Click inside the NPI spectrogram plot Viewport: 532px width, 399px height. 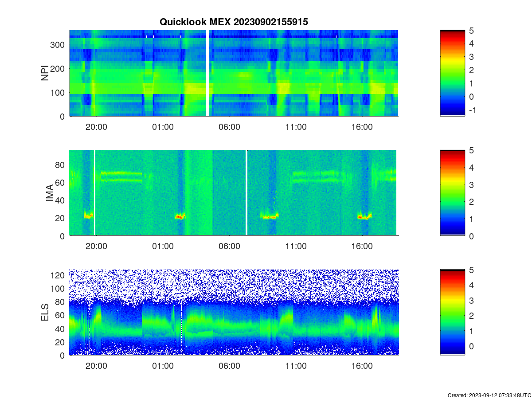234,73
